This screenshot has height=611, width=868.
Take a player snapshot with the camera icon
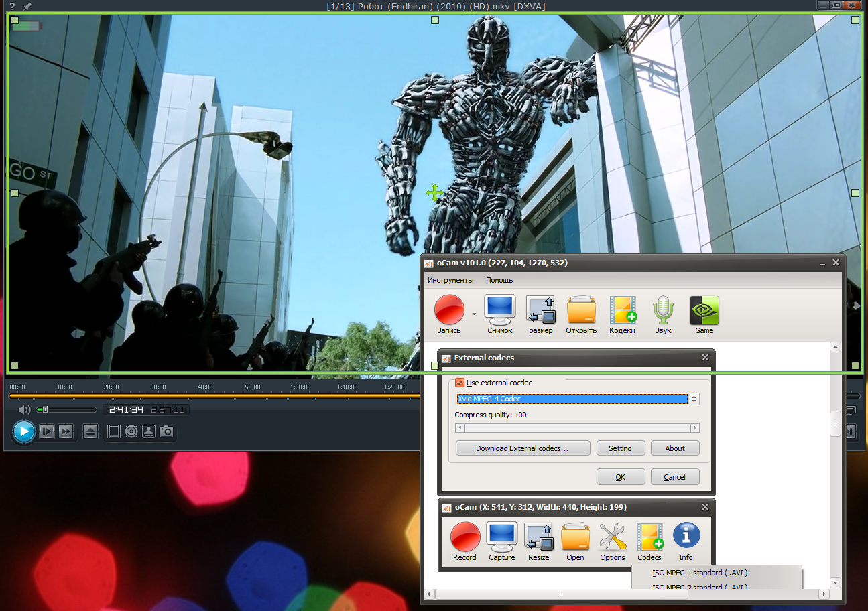pos(166,431)
